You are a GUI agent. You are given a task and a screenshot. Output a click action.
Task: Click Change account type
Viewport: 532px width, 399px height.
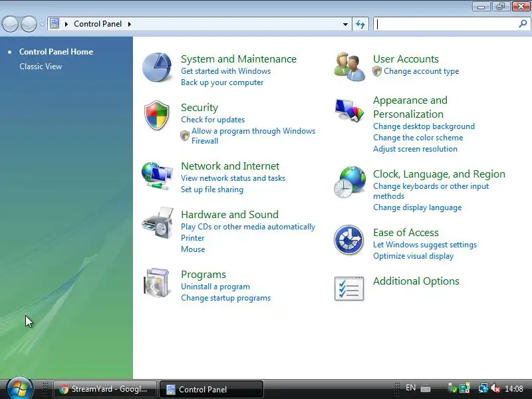click(422, 71)
